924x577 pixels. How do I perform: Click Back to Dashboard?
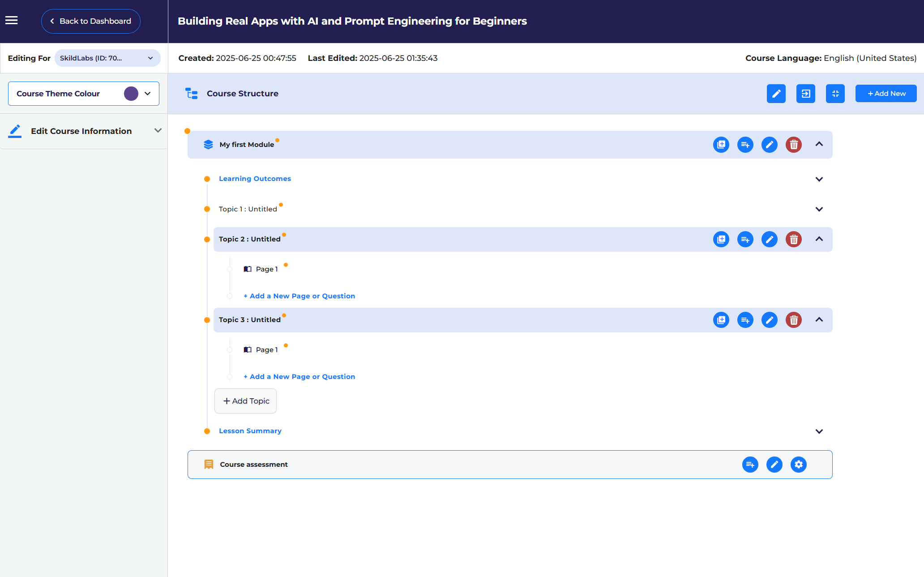91,21
